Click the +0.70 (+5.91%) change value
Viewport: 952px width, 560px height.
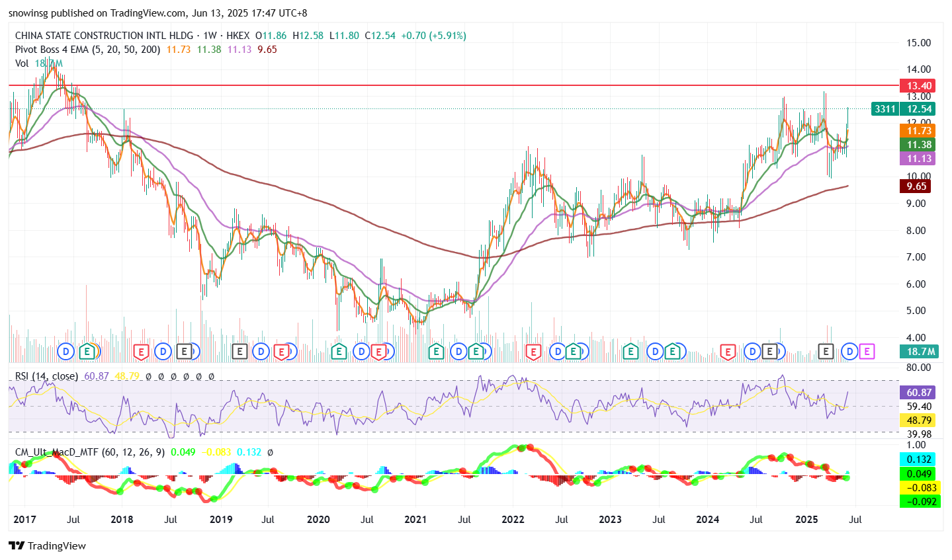(x=433, y=36)
